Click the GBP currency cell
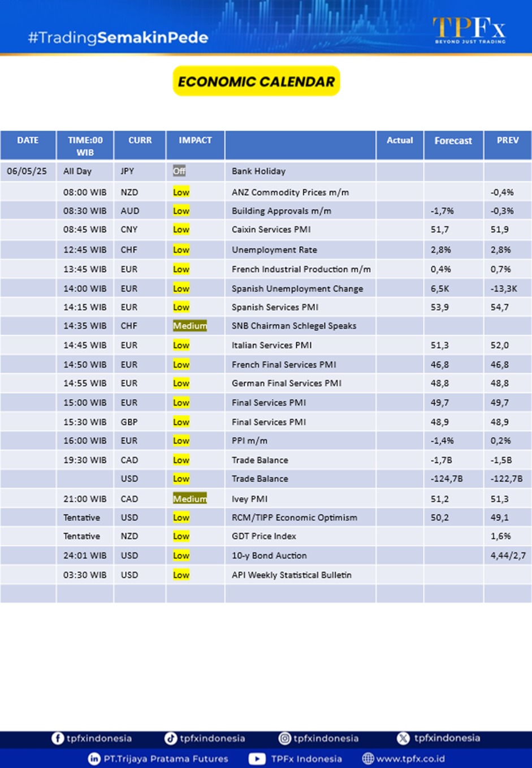The height and width of the screenshot is (768, 532). tap(129, 422)
